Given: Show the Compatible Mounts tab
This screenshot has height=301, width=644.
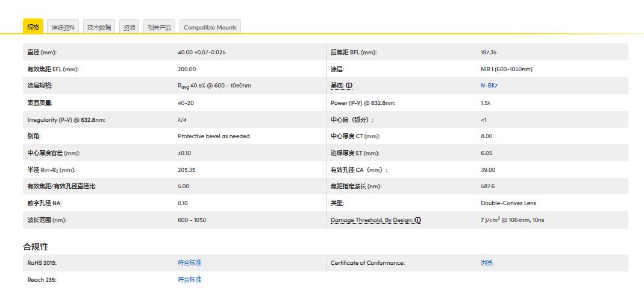Looking at the screenshot, I should tap(210, 27).
